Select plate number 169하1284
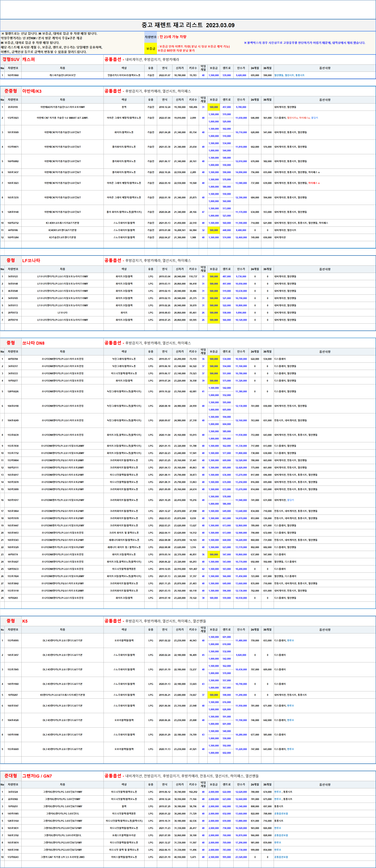376x868 pixels. coord(13,238)
